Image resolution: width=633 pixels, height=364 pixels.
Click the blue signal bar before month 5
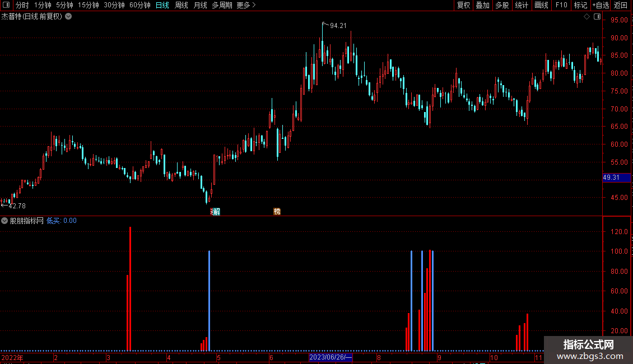pyautogui.click(x=209, y=301)
